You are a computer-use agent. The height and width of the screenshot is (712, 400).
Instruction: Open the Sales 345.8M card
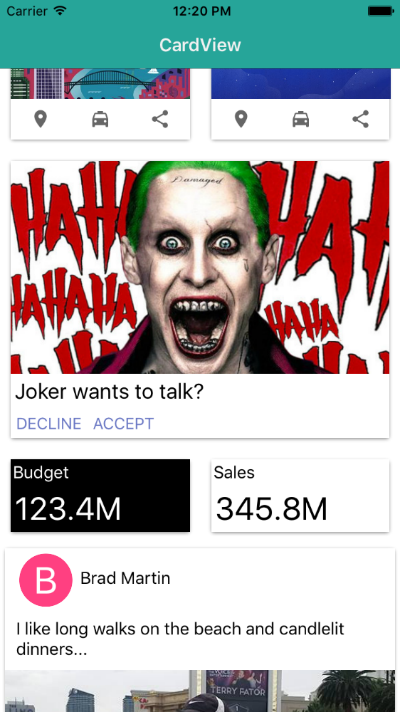(x=300, y=495)
